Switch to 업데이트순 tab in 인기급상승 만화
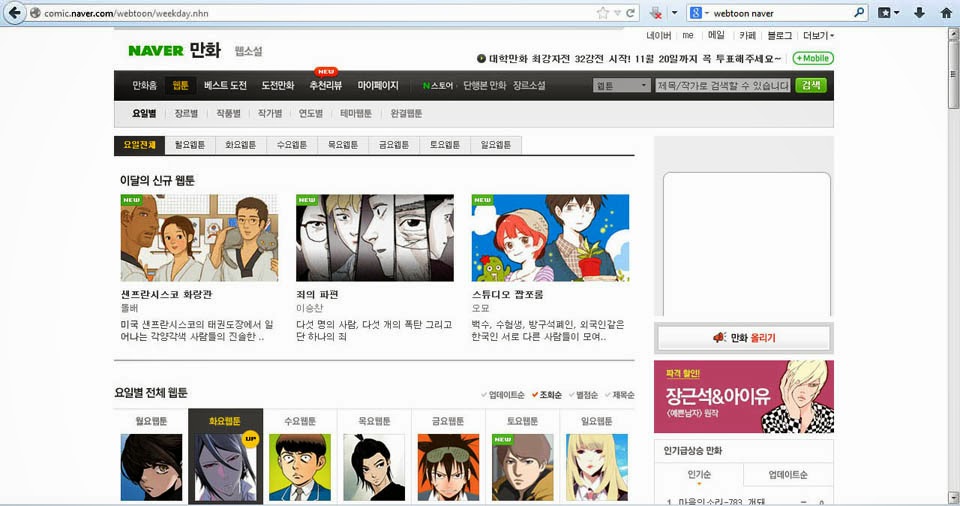Viewport: 960px width, 506px height. [x=788, y=475]
